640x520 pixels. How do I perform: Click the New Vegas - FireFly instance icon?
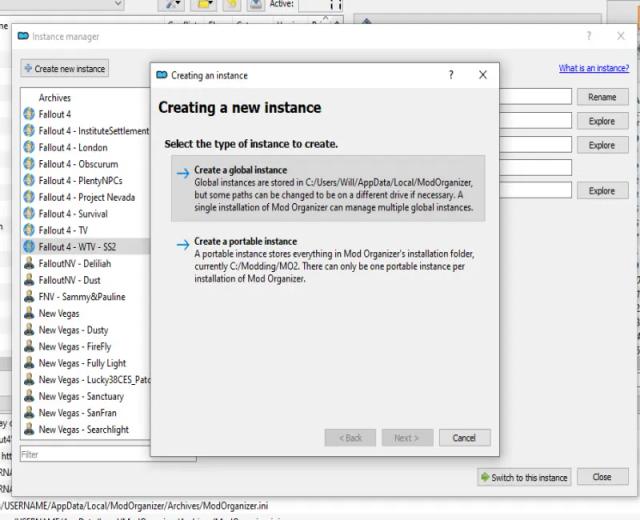(29, 347)
